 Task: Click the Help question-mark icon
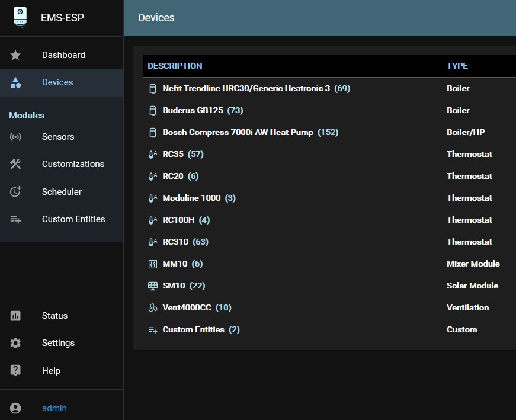(x=15, y=370)
